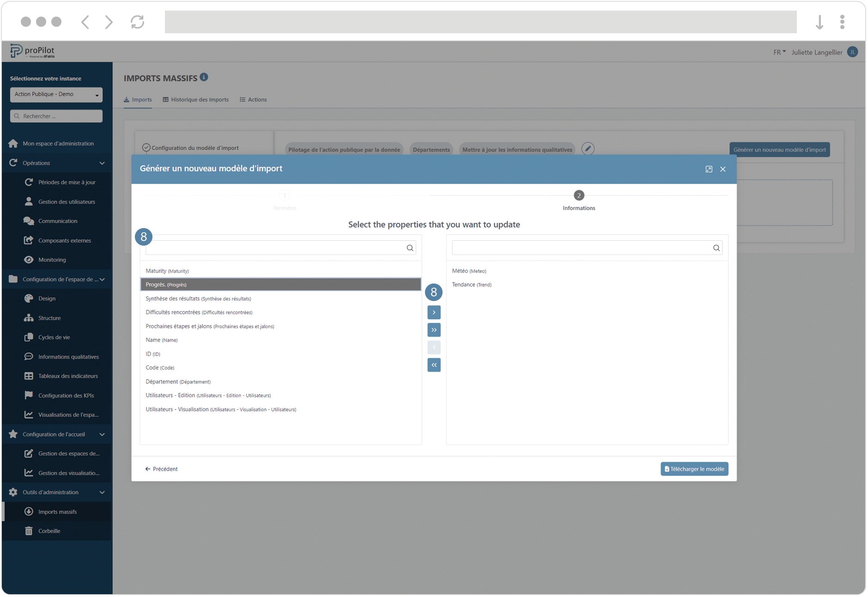Collapse the Opérations sidebar section
868x597 pixels.
pyautogui.click(x=102, y=163)
